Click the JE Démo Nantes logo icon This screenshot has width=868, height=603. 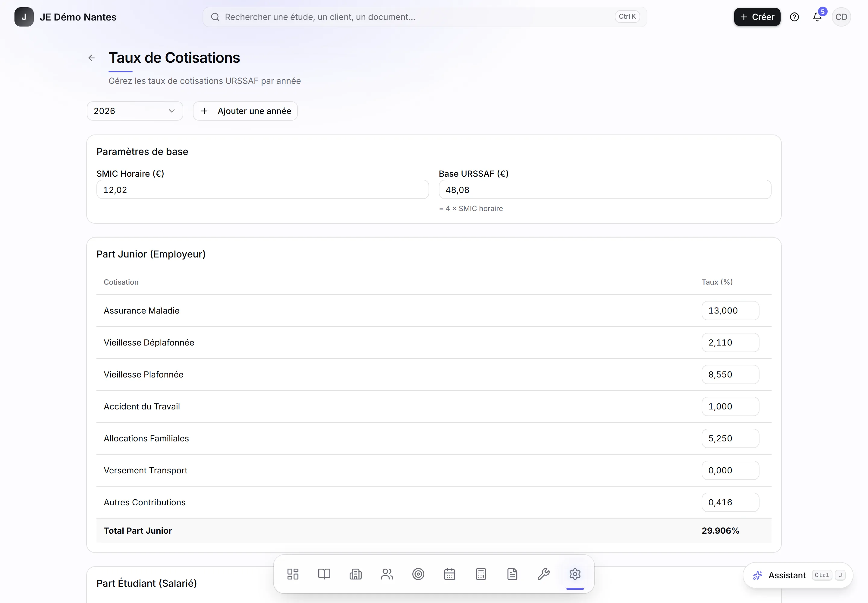click(24, 17)
